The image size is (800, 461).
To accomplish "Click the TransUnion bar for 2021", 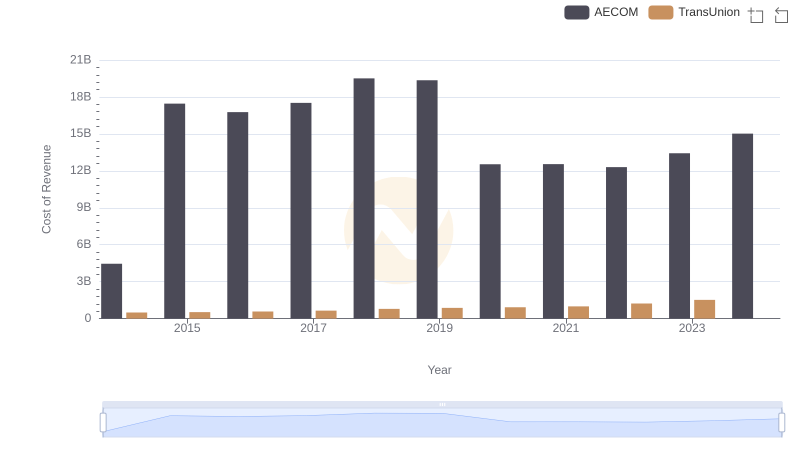I will 579,312.
